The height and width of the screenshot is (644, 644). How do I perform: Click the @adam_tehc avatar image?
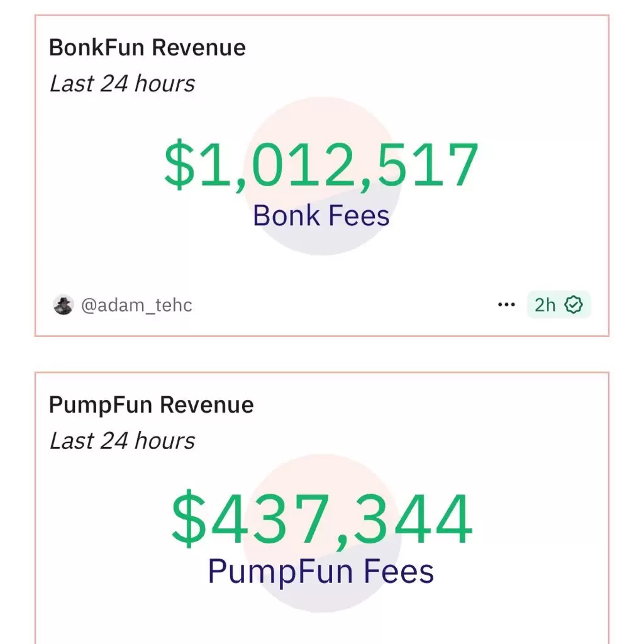click(64, 305)
